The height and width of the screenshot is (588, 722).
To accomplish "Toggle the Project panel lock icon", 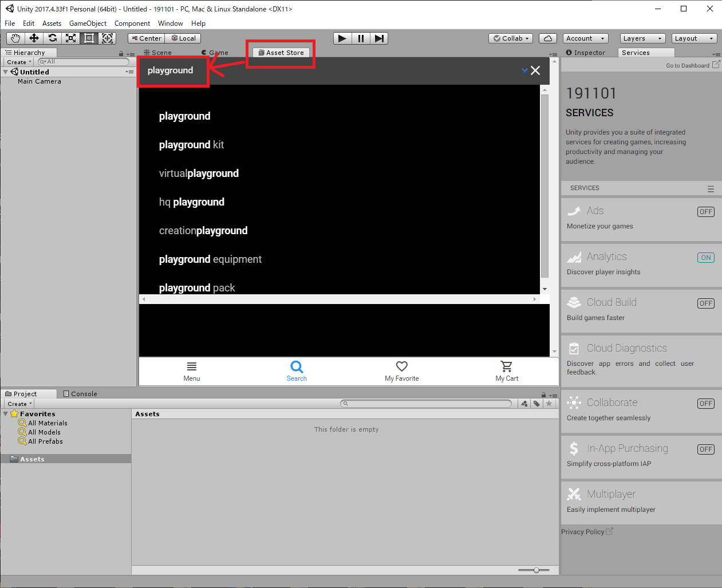I will click(x=543, y=394).
